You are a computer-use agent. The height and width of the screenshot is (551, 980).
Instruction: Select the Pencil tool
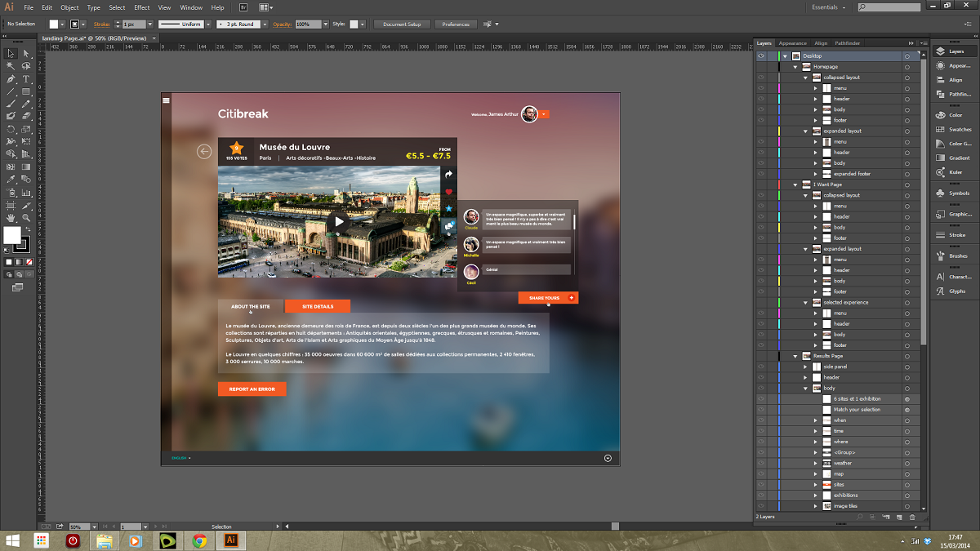tap(26, 104)
